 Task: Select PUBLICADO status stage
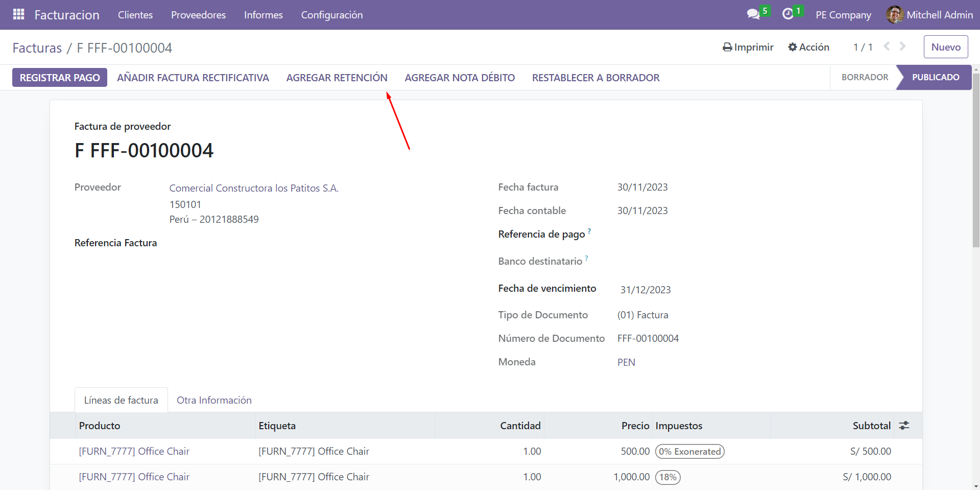(936, 77)
